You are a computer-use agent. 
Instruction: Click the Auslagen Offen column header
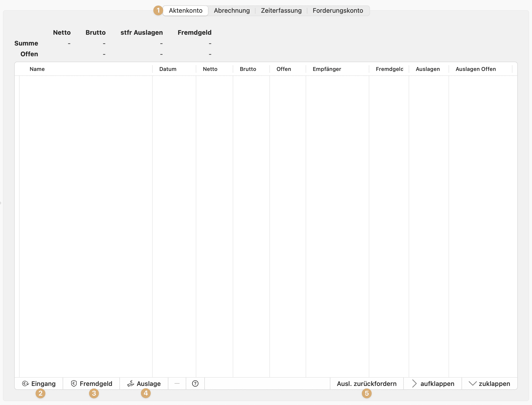tap(475, 69)
